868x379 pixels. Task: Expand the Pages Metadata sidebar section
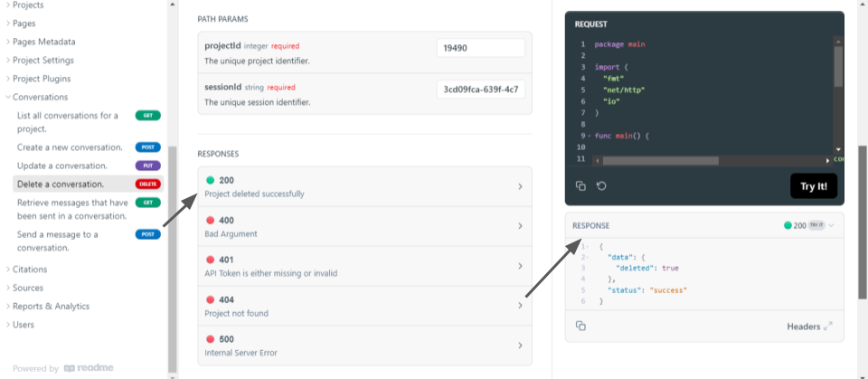coord(41,42)
